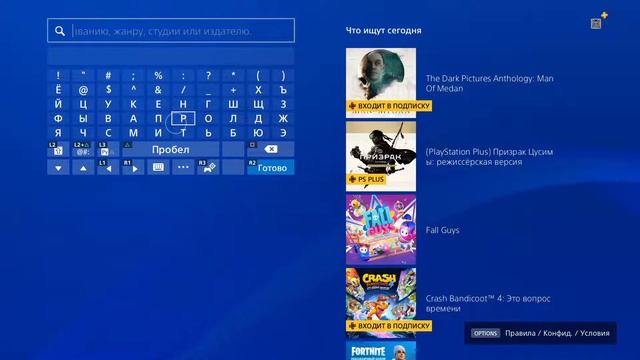Move cursor left with L1 arrow key
Image resolution: width=640 pixels, height=360 pixels.
[x=108, y=167]
